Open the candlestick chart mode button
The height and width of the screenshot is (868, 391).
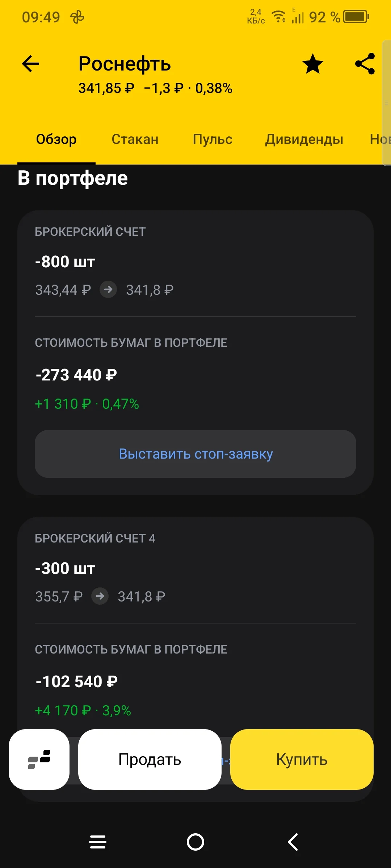[x=39, y=759]
